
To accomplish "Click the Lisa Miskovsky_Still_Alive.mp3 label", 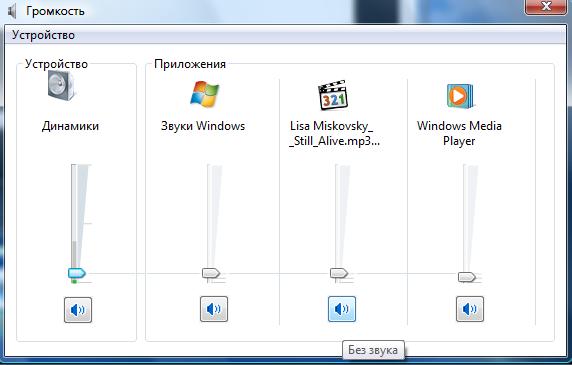I will (x=334, y=133).
